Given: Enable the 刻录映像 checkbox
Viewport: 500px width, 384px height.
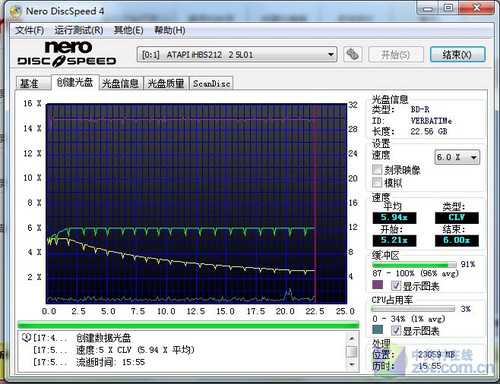Looking at the screenshot, I should [377, 170].
